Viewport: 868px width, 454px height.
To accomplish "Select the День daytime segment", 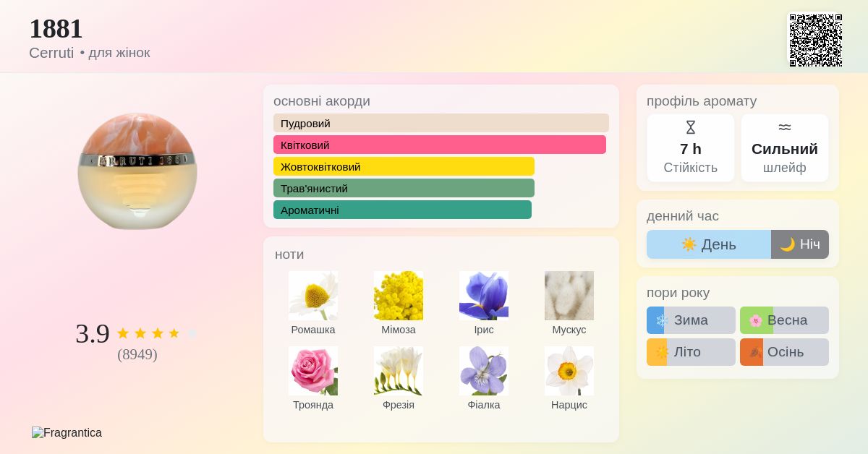I will pyautogui.click(x=709, y=244).
